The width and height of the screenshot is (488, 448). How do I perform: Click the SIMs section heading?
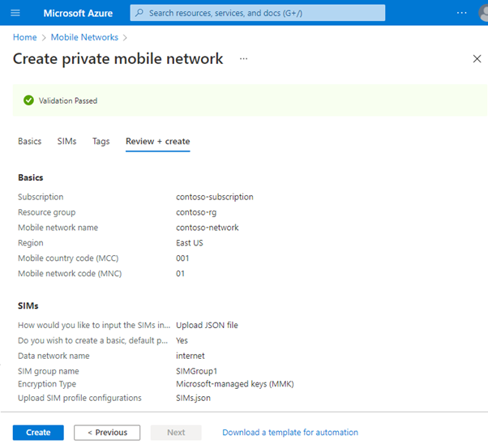click(x=28, y=305)
